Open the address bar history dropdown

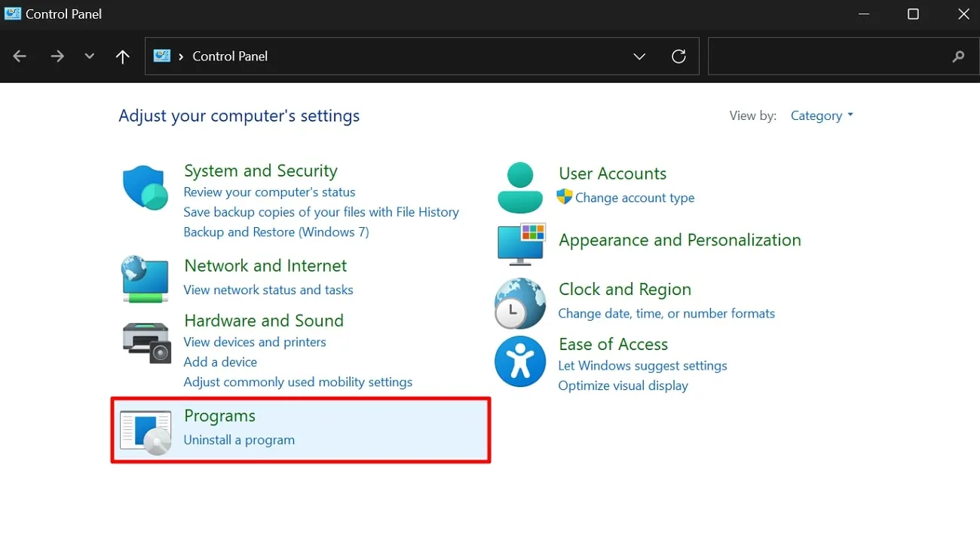[639, 57]
